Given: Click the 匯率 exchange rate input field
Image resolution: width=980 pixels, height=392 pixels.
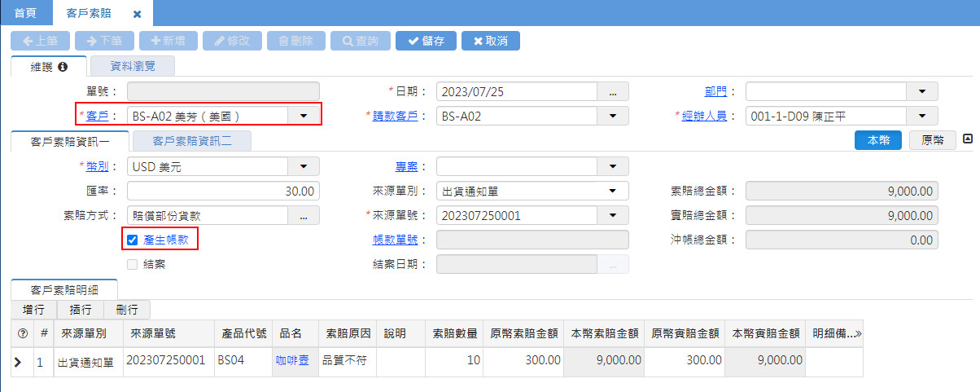Looking at the screenshot, I should pos(223,192).
